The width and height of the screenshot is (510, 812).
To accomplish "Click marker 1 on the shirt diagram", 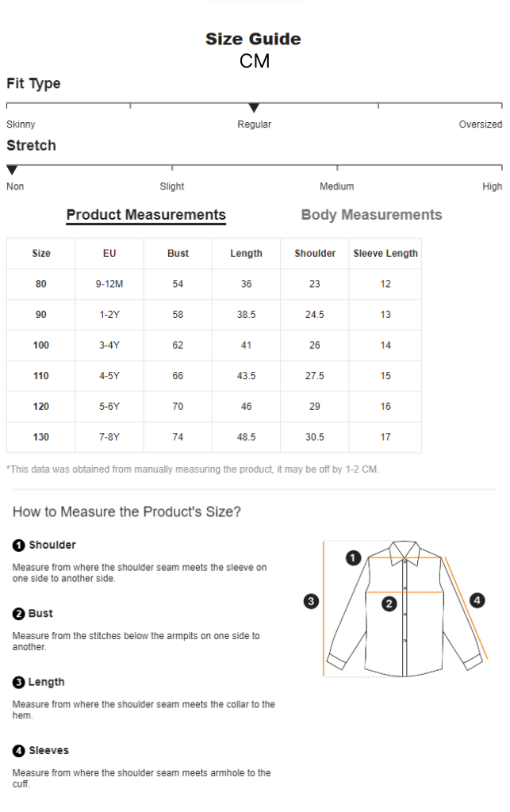I will [x=353, y=557].
